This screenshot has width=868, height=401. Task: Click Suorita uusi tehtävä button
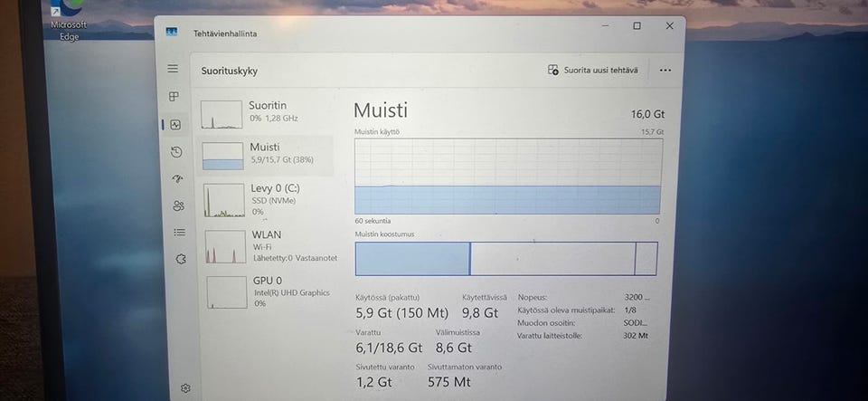coord(593,71)
